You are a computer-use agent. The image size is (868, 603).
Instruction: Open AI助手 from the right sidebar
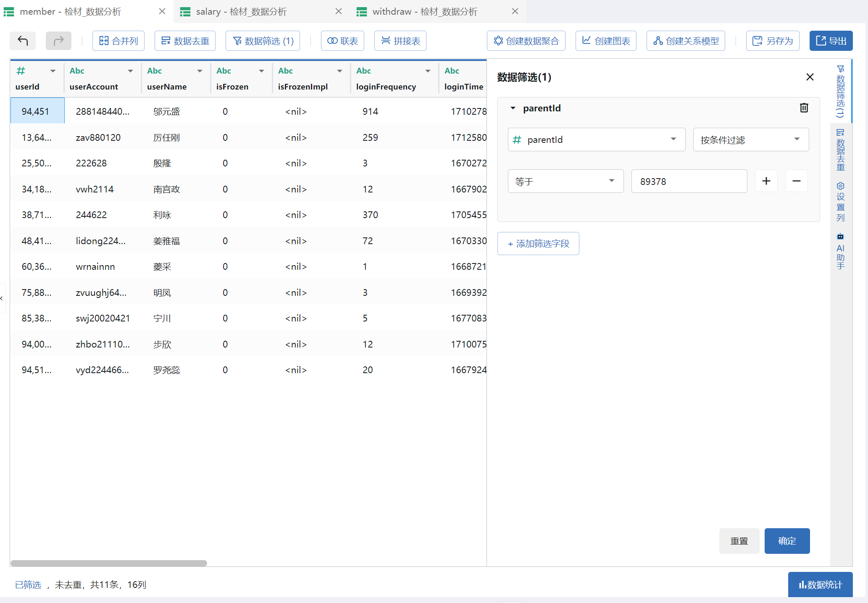pyautogui.click(x=840, y=251)
